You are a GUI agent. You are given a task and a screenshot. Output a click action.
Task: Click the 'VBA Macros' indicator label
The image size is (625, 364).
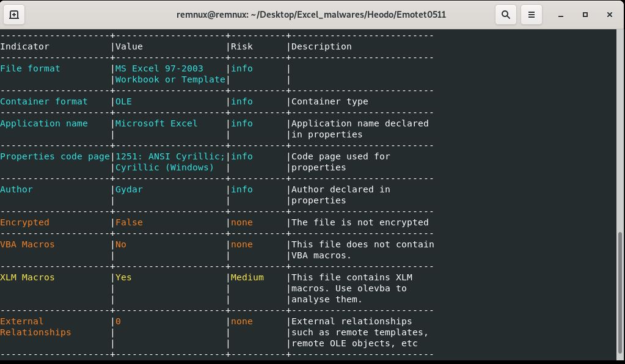click(27, 244)
